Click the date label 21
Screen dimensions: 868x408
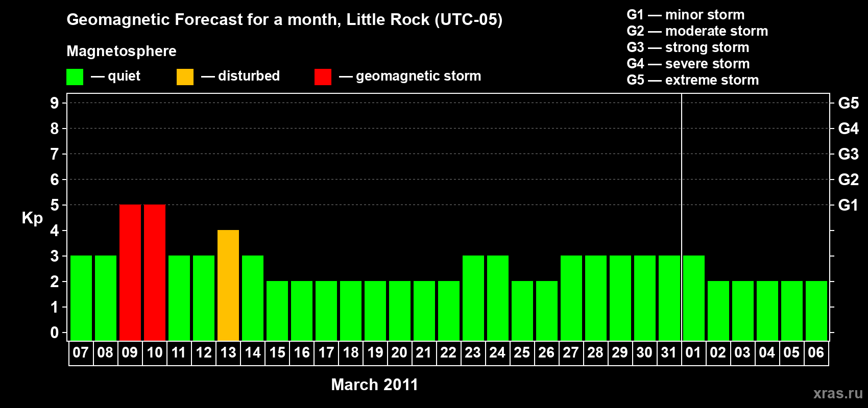424,353
